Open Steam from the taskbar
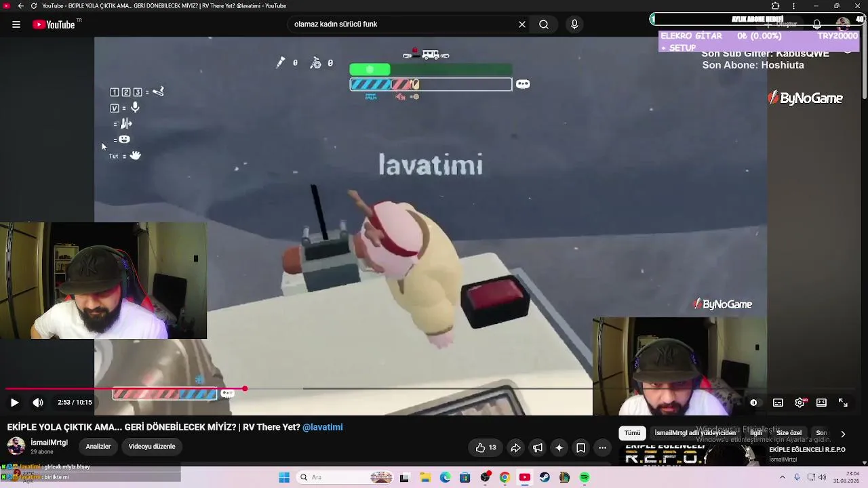The height and width of the screenshot is (488, 868). (545, 477)
